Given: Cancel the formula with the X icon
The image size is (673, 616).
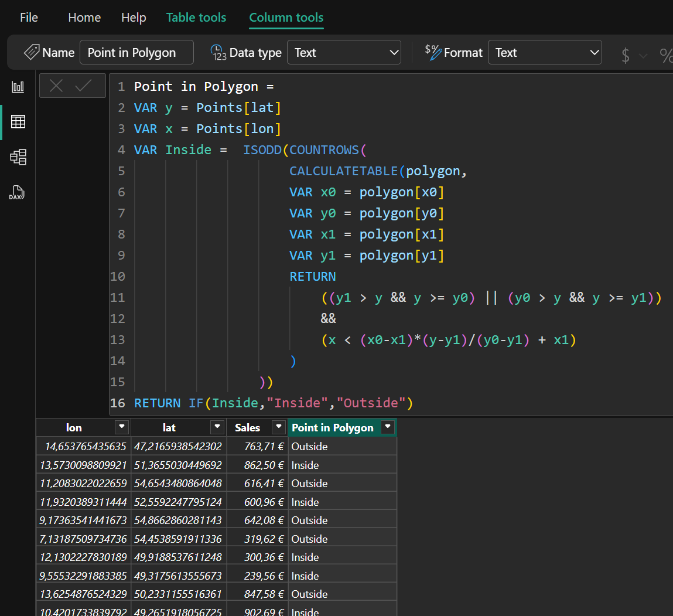Looking at the screenshot, I should click(56, 86).
